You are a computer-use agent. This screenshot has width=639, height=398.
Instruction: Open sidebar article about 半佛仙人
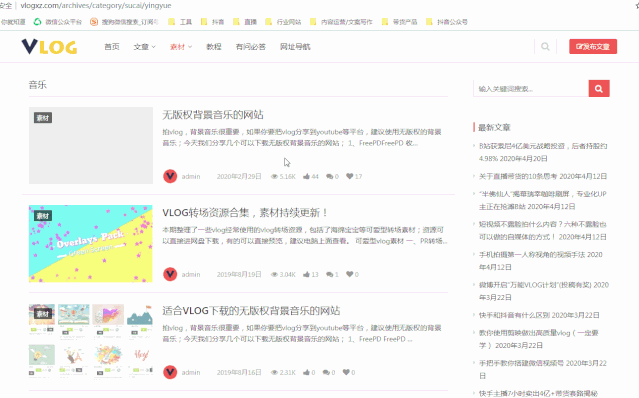[x=543, y=200]
